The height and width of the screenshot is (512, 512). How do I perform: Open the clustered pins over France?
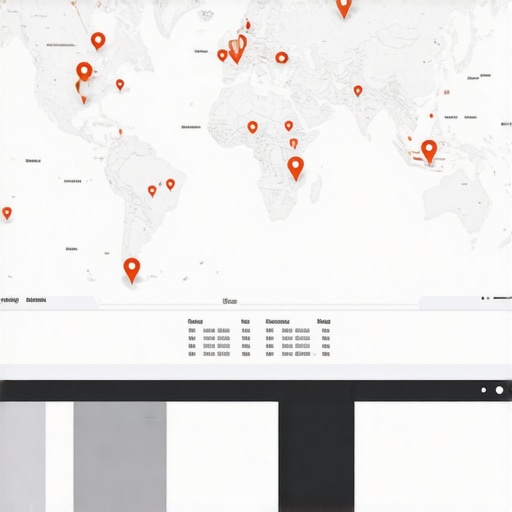[x=237, y=49]
